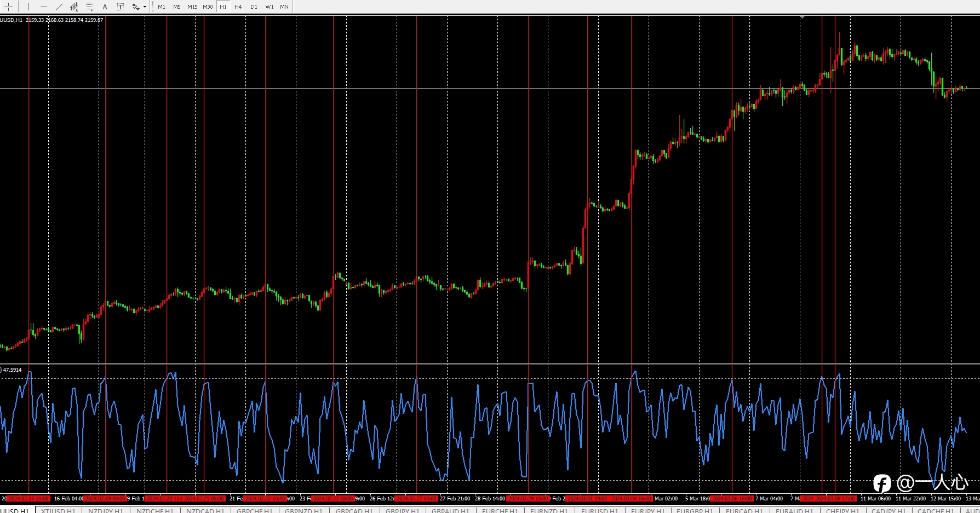Open the NZDCAD H1 chart tab

(x=205, y=510)
